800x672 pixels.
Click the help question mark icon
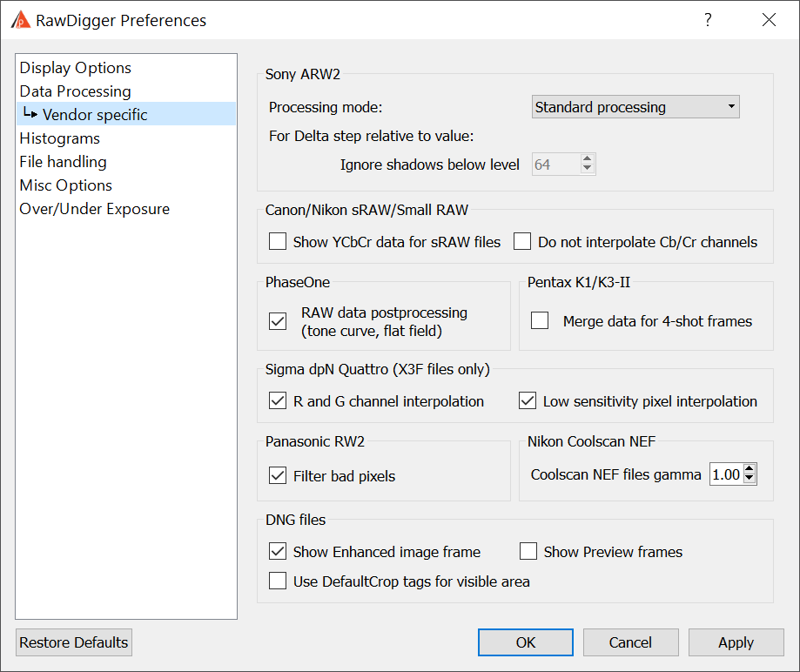coord(708,20)
